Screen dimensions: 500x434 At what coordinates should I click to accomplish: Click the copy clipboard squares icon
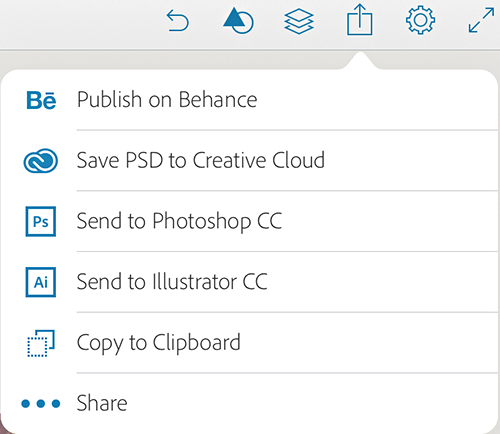(41, 343)
